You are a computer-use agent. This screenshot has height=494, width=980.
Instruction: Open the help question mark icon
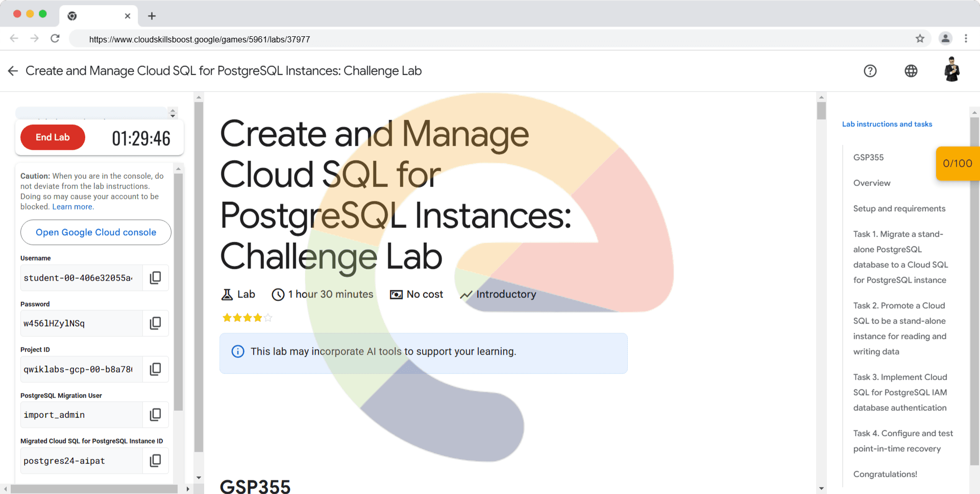(870, 71)
